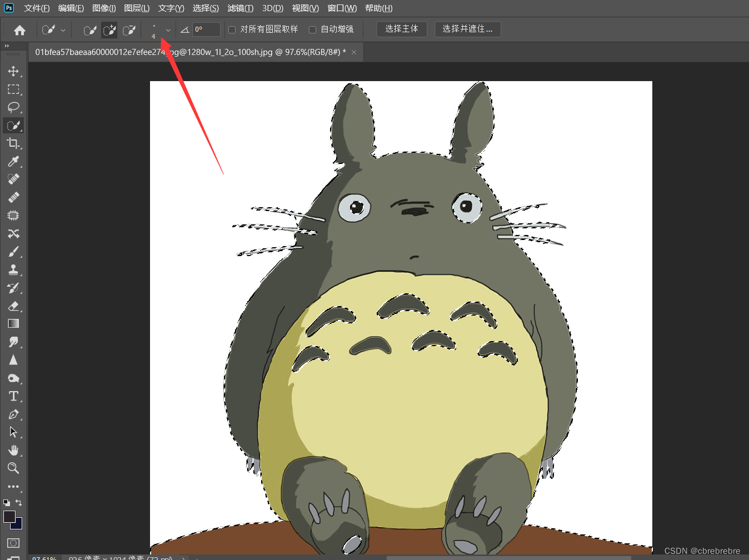The width and height of the screenshot is (749, 560).
Task: Click the Photoshop Ps logo icon
Action: pyautogui.click(x=8, y=8)
